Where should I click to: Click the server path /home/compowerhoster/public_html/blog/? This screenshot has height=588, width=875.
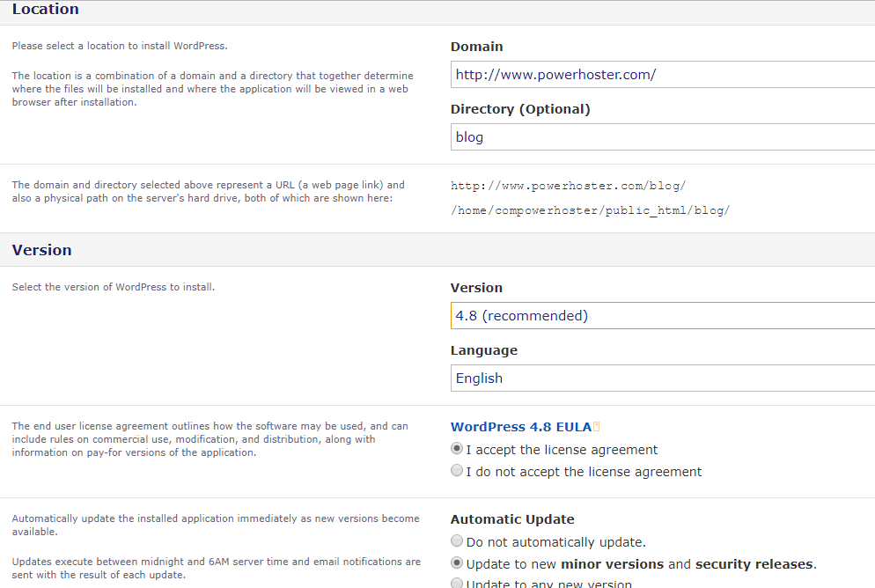590,210
